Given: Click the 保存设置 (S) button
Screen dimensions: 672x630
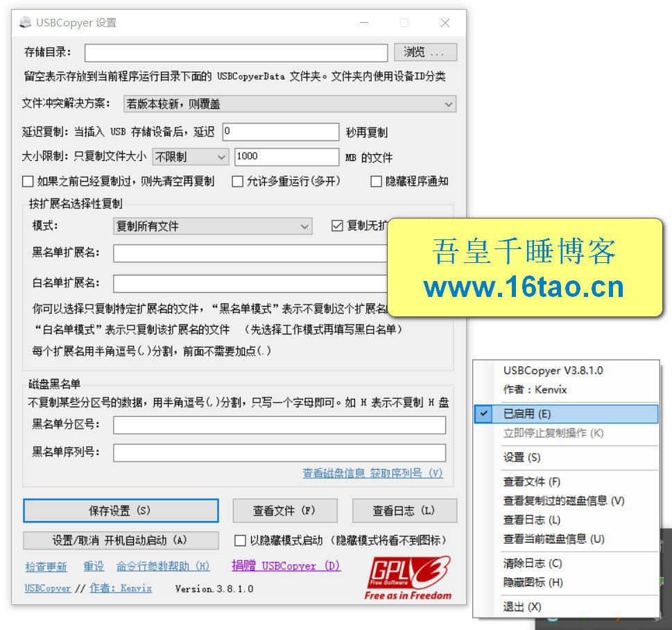Looking at the screenshot, I should tap(121, 511).
